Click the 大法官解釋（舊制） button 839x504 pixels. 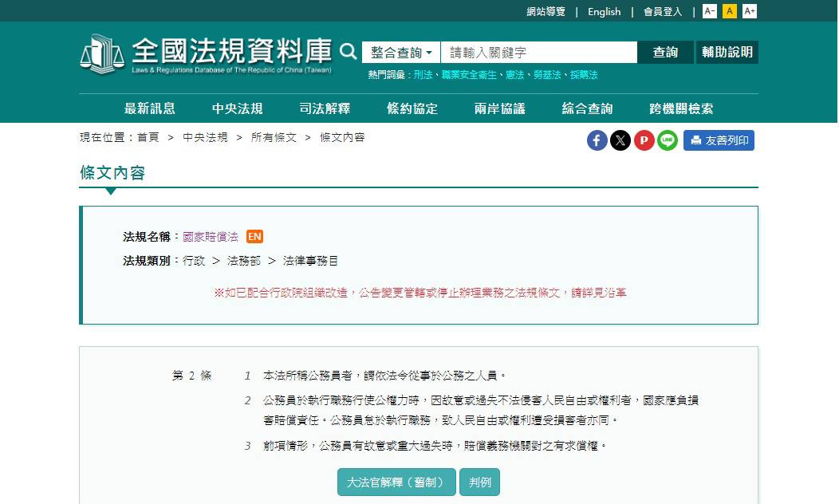click(396, 482)
